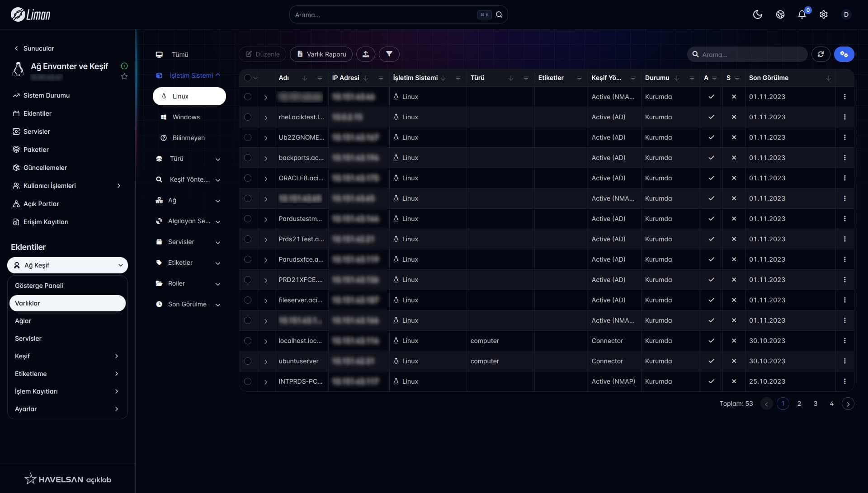Click the Varlık Raporu button
Screen dimensions: 868x493
click(x=321, y=54)
